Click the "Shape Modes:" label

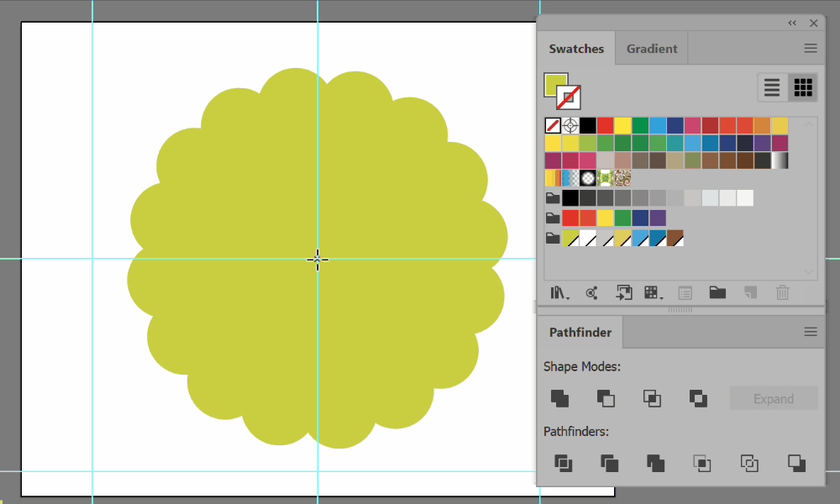582,367
